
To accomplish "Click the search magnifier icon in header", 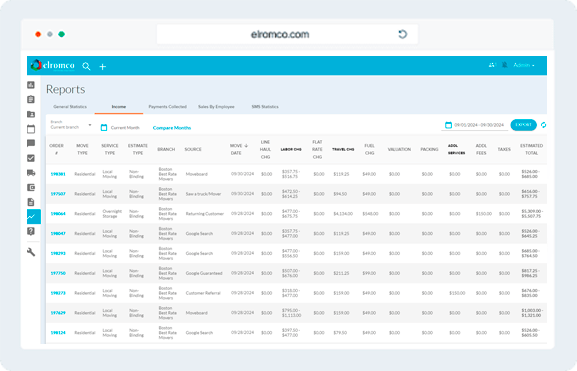I will point(86,66).
